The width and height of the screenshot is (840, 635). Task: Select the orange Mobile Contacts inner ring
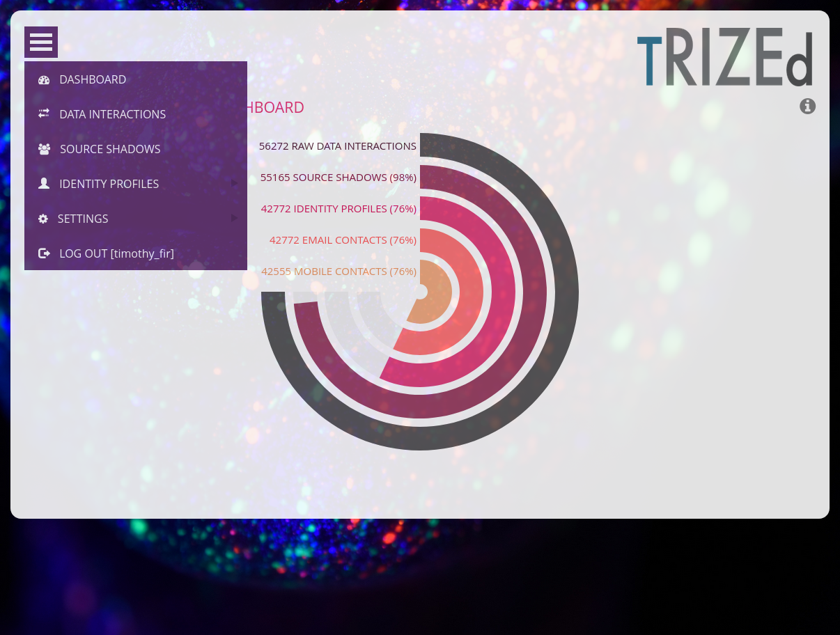pos(440,292)
